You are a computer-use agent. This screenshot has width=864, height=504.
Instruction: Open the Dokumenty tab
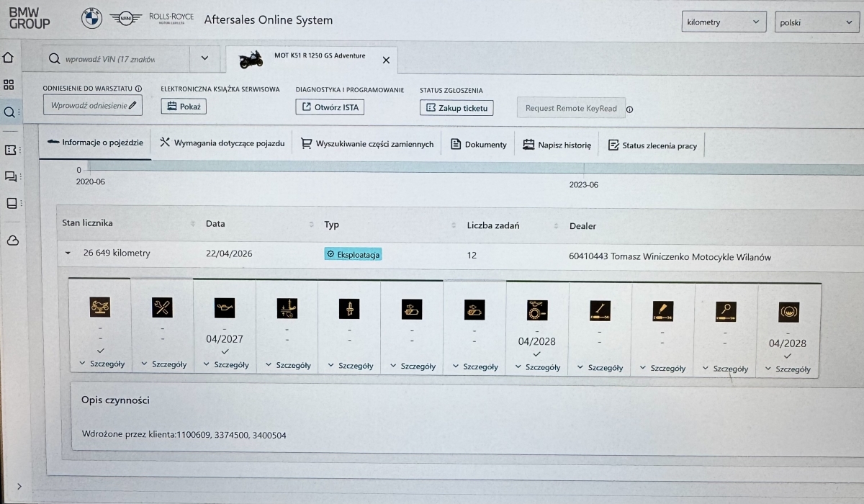(x=479, y=145)
